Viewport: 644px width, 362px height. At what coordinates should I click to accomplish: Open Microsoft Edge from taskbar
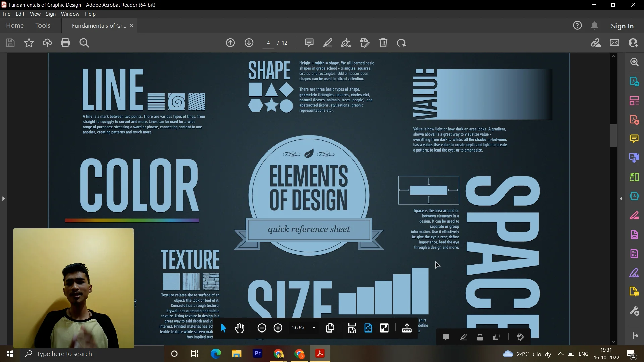[x=216, y=354]
